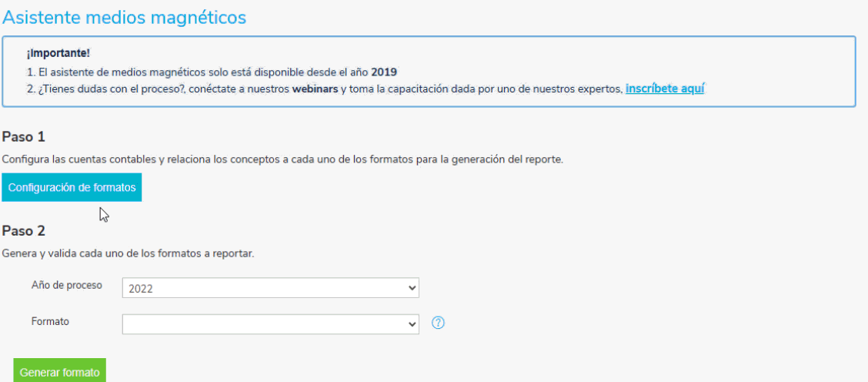Screen dimensions: 868x382
Task: Expand the empty Formato combo box
Action: [270, 324]
